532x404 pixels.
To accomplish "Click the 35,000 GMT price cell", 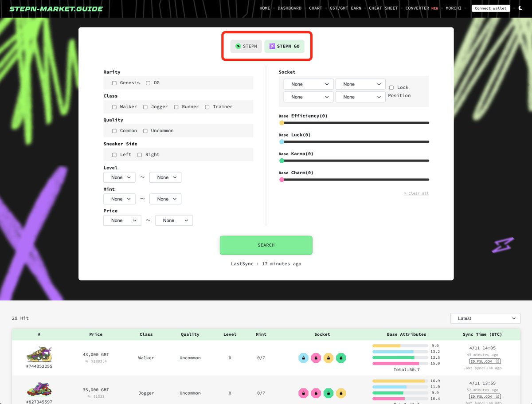I will point(96,390).
